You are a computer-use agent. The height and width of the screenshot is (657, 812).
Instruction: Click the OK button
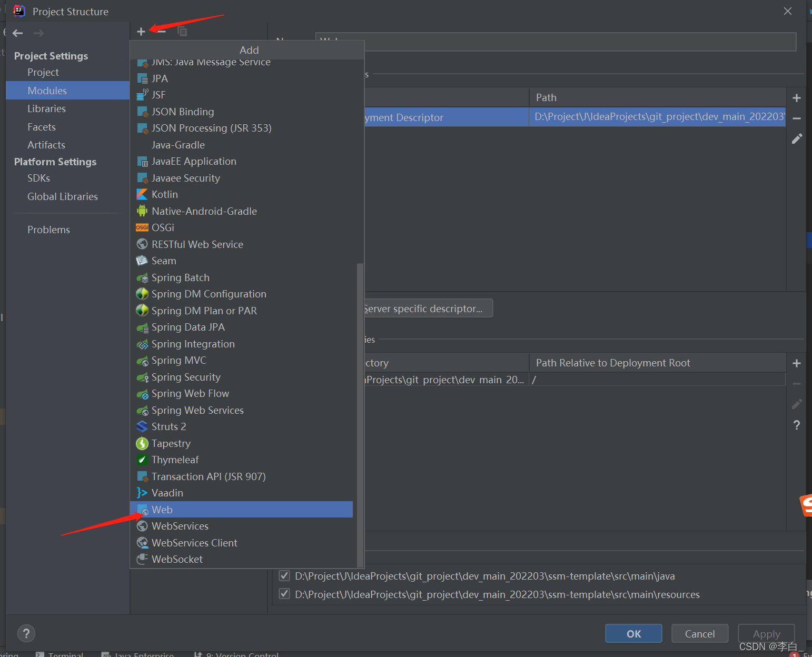coord(633,633)
